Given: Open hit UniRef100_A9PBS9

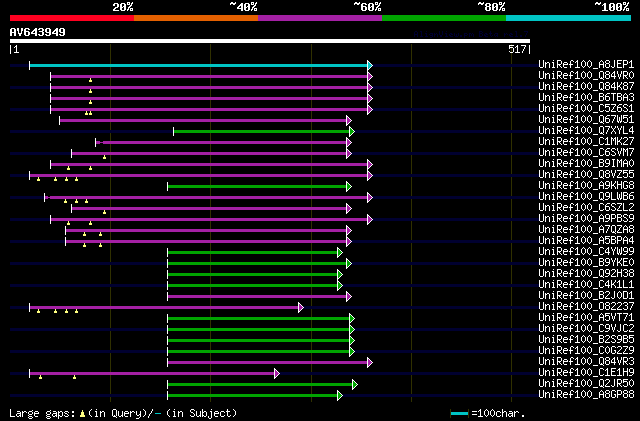Looking at the screenshot, I should click(x=586, y=219).
